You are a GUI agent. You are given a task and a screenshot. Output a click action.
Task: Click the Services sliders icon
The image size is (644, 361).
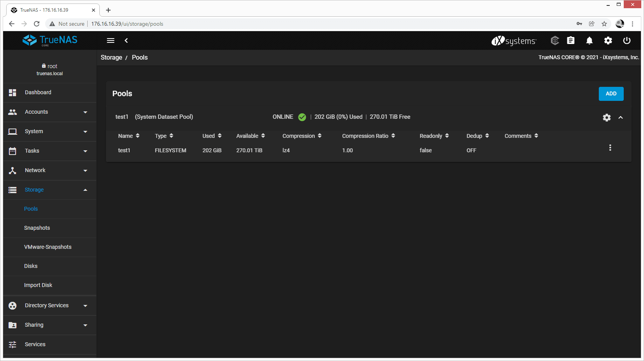click(x=12, y=345)
